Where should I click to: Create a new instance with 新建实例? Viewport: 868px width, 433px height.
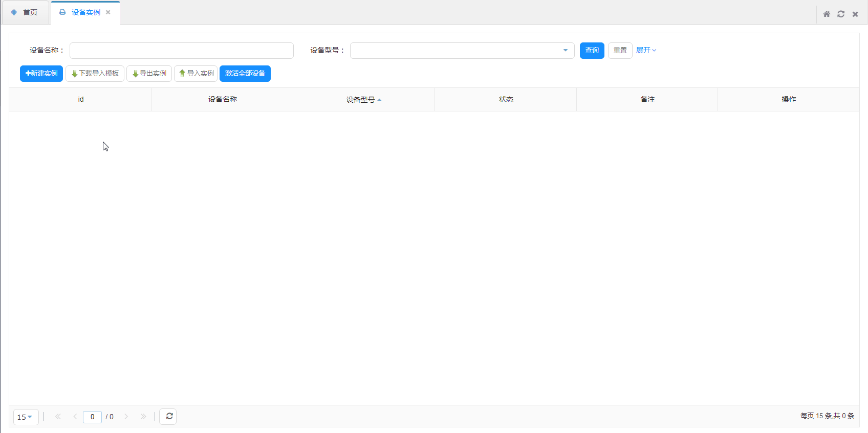tap(41, 74)
